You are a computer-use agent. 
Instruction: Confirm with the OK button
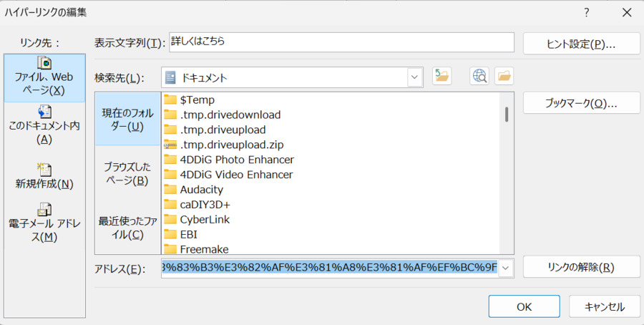coord(524,306)
